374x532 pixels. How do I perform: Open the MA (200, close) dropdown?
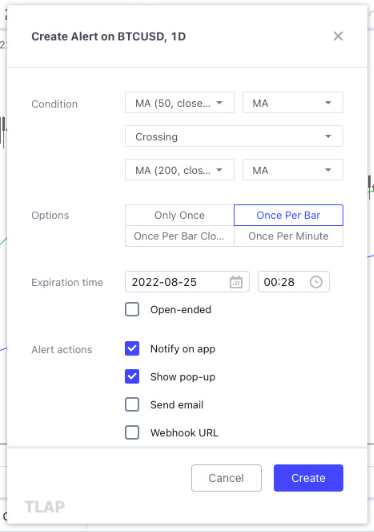coord(180,170)
